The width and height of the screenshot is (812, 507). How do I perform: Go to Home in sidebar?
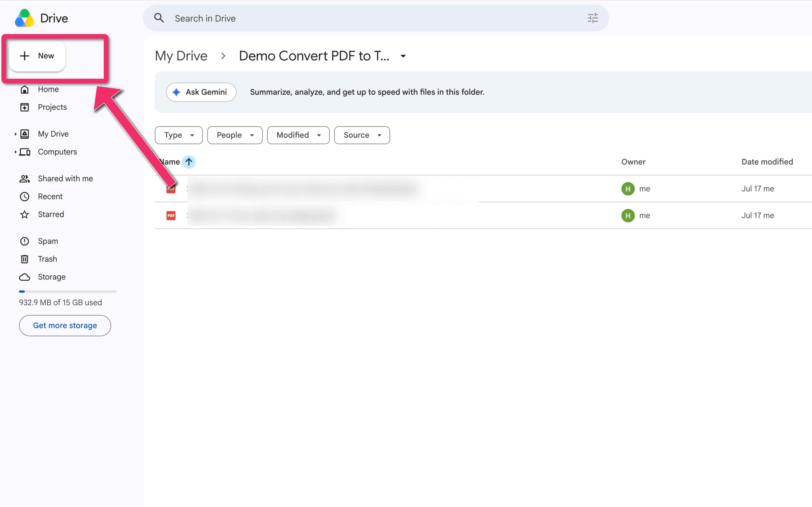tap(48, 89)
